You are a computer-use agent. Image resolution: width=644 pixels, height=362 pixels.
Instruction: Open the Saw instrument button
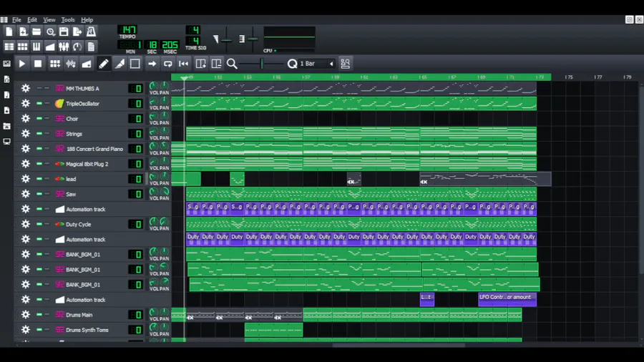(x=90, y=194)
